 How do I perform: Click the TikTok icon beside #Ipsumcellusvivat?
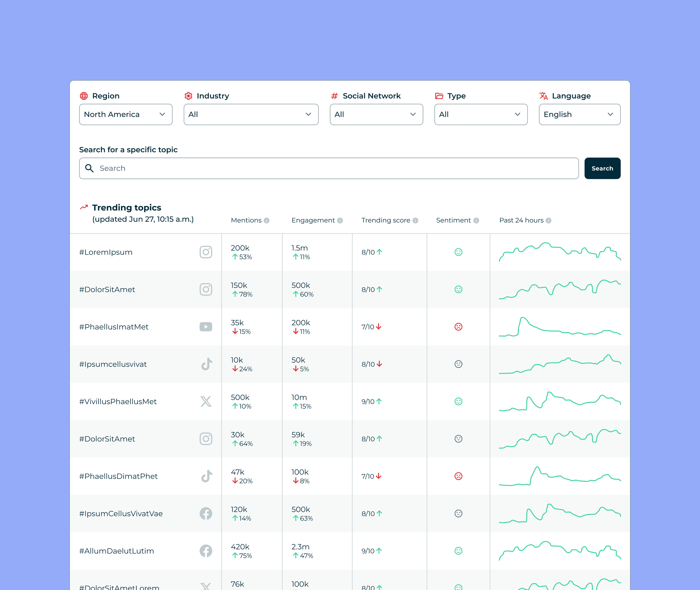pos(206,364)
